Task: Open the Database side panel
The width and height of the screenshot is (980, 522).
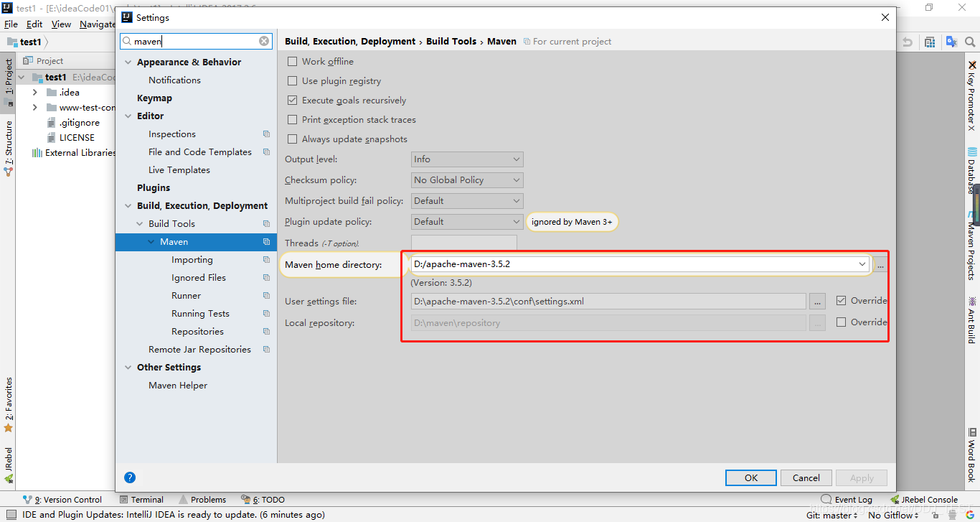Action: [x=971, y=170]
